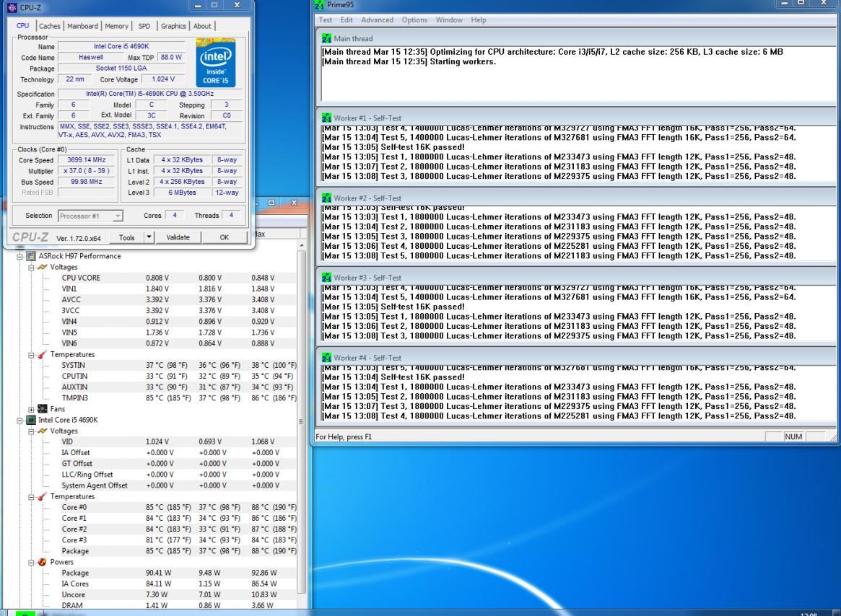Open the Advanced menu in Prime95
The width and height of the screenshot is (841, 616).
377,20
